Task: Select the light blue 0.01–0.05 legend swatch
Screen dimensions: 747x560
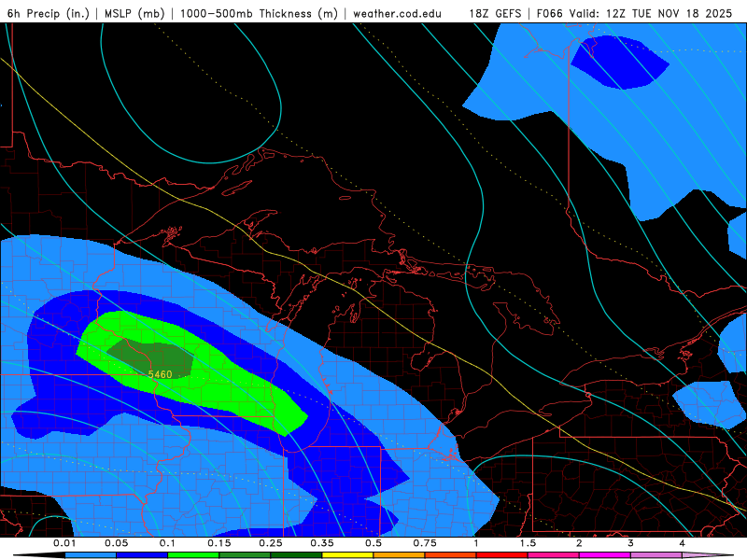Action: tap(91, 555)
